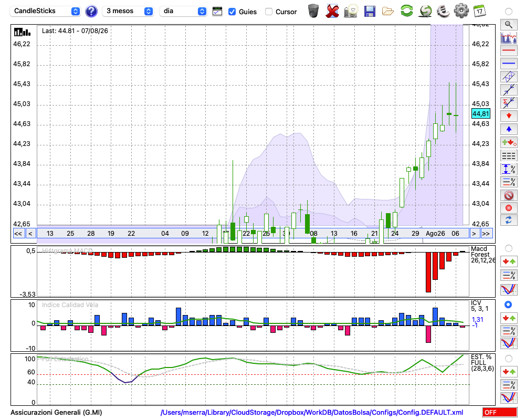
Task: Click the trash can icon
Action: coord(313,11)
